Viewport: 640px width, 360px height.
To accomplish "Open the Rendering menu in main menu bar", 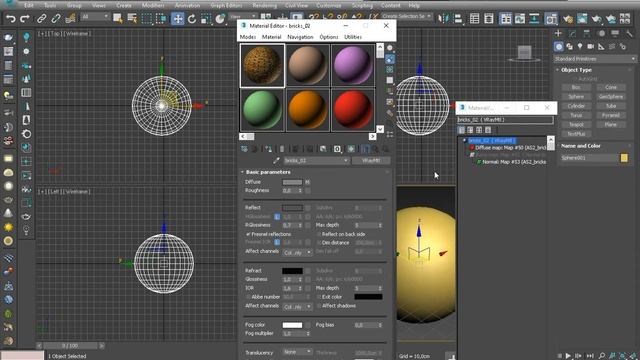I will (x=264, y=6).
